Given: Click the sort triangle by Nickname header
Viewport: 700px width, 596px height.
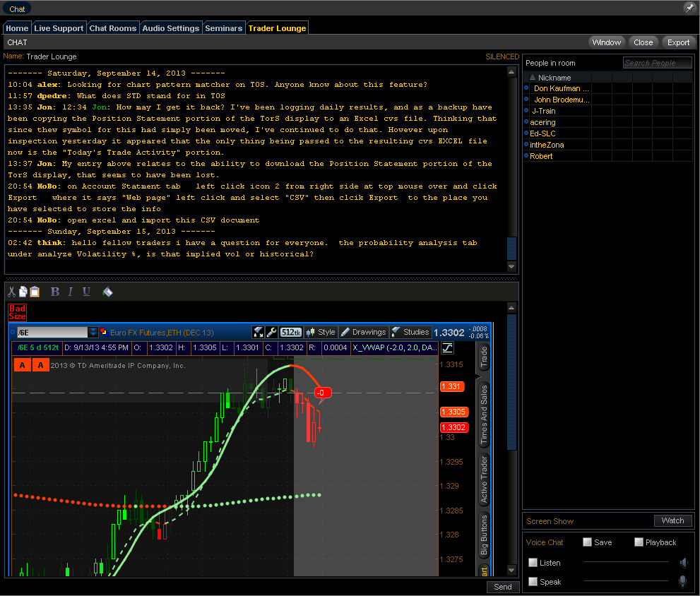Looking at the screenshot, I should [x=532, y=77].
